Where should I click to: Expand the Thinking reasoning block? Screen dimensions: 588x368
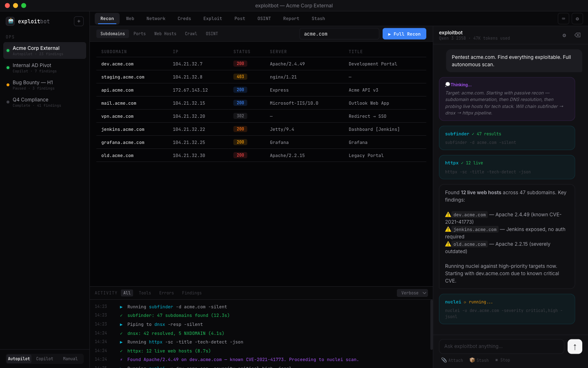coord(507,99)
